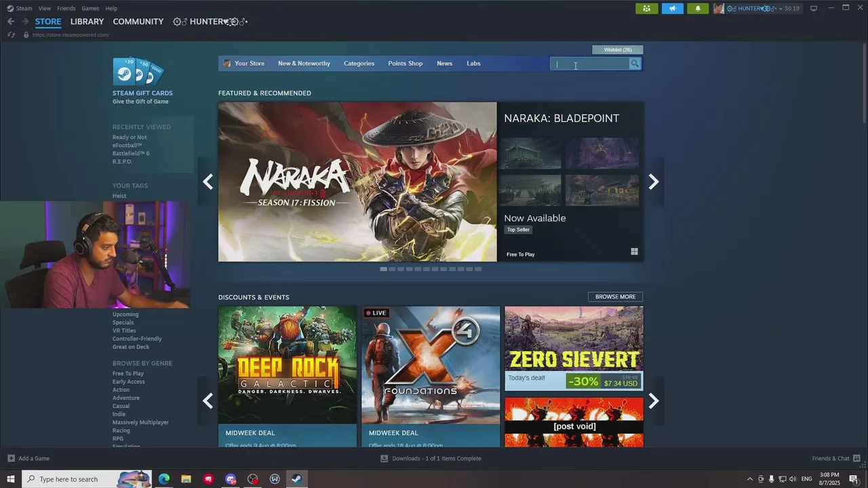Open the X4 Foundations deal card
This screenshot has height=488, width=868.
431,377
